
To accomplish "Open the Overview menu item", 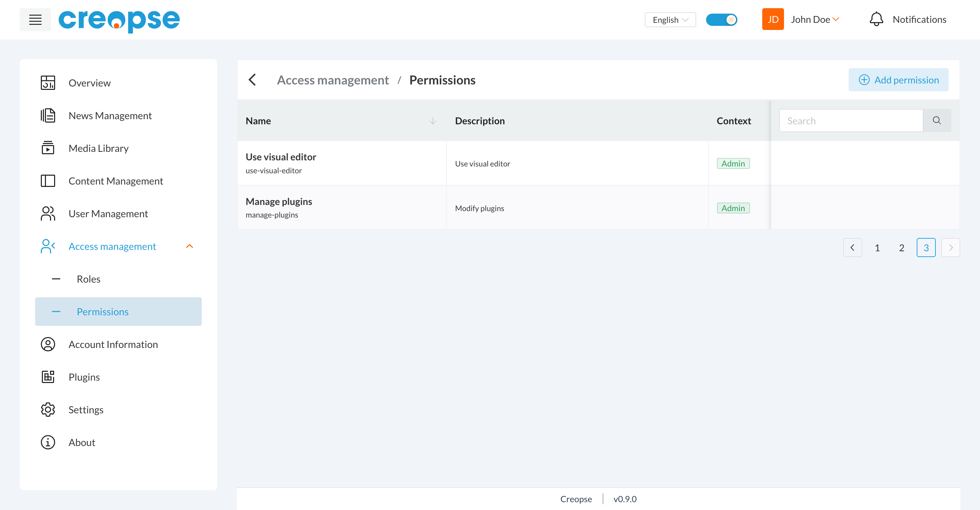I will [x=118, y=83].
